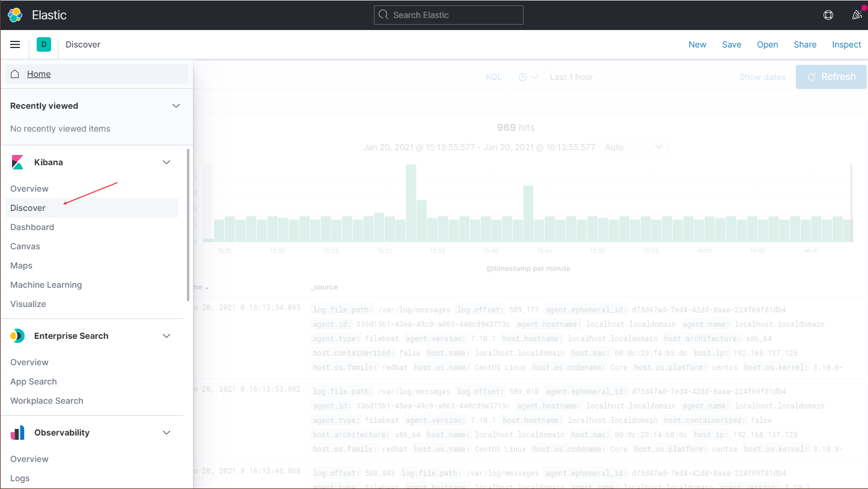Click Save in the top menu

pos(732,44)
